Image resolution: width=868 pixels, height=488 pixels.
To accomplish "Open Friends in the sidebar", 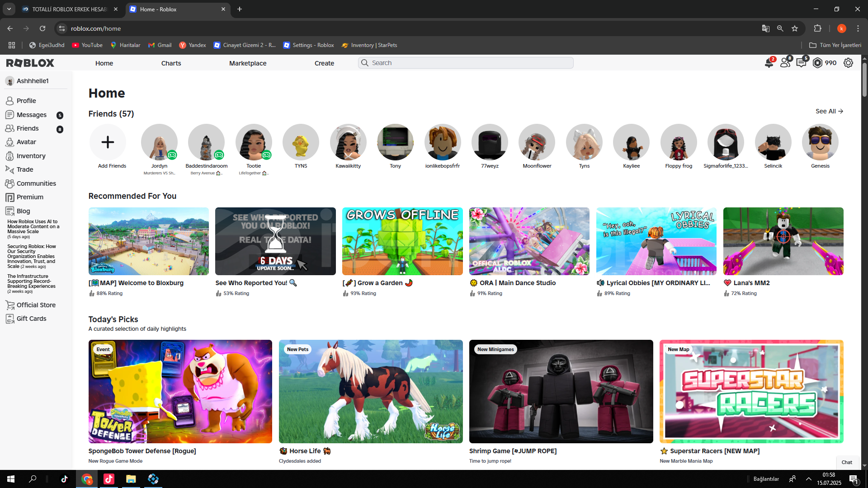I will tap(28, 128).
